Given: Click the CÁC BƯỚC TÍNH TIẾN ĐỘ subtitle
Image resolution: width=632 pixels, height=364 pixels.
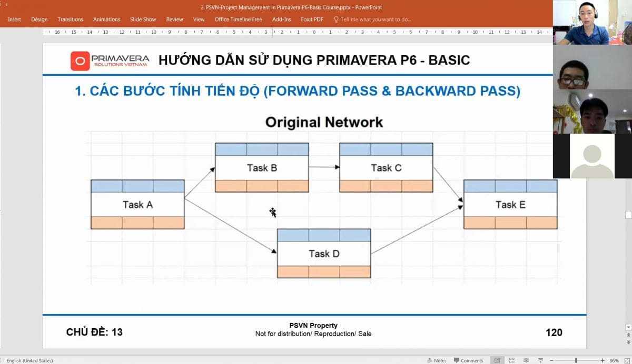Looking at the screenshot, I should click(298, 91).
